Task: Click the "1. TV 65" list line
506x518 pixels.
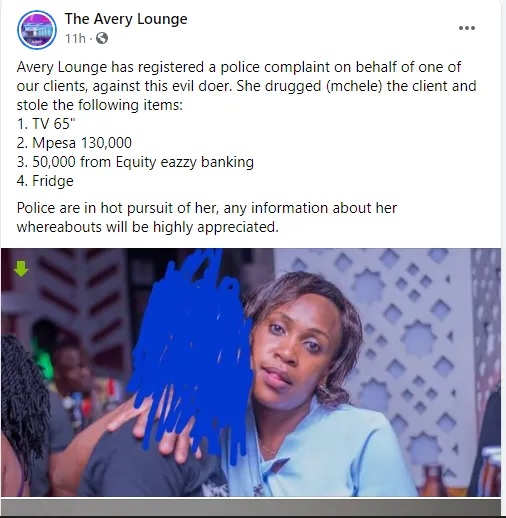Action: tap(46, 124)
